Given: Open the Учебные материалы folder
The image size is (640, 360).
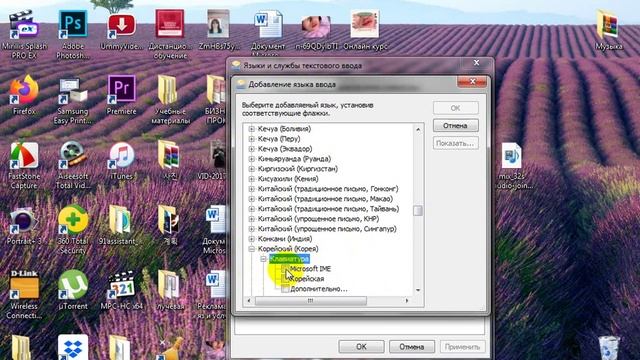Looking at the screenshot, I should pyautogui.click(x=169, y=90).
